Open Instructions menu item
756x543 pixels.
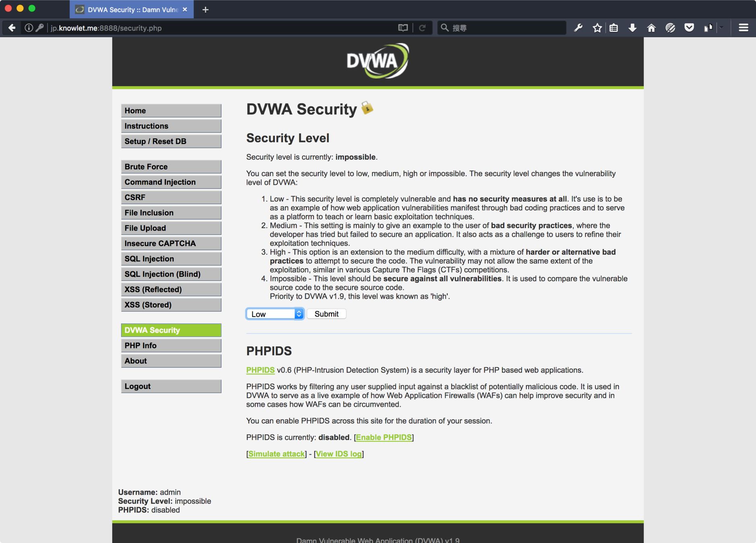click(171, 126)
